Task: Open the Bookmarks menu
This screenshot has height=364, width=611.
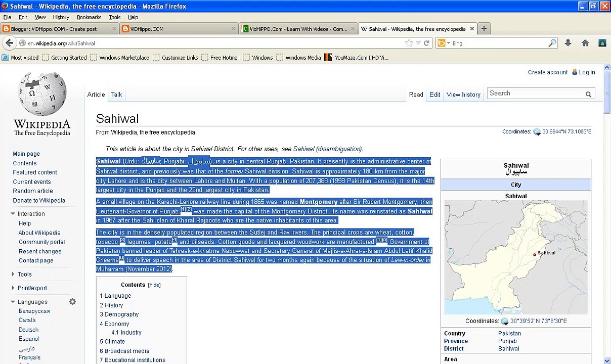Action: [89, 17]
